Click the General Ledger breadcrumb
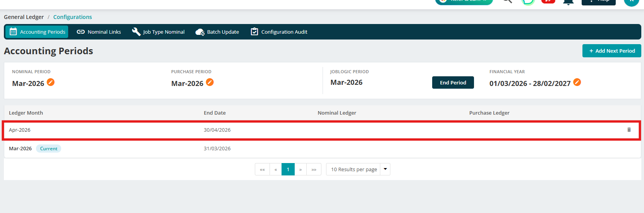Image resolution: width=644 pixels, height=213 pixels. [24, 17]
